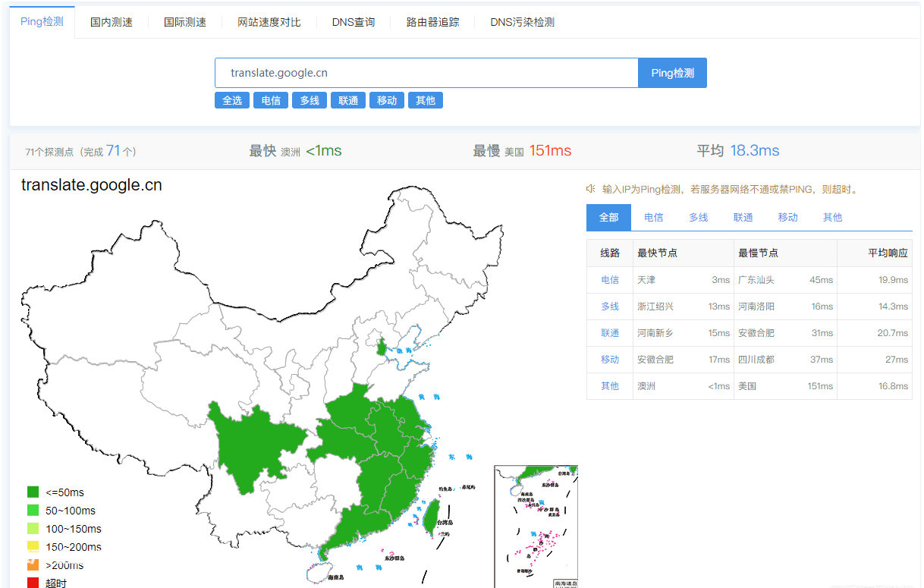Click the South China Sea inset map
924x588 pixels.
[536, 527]
